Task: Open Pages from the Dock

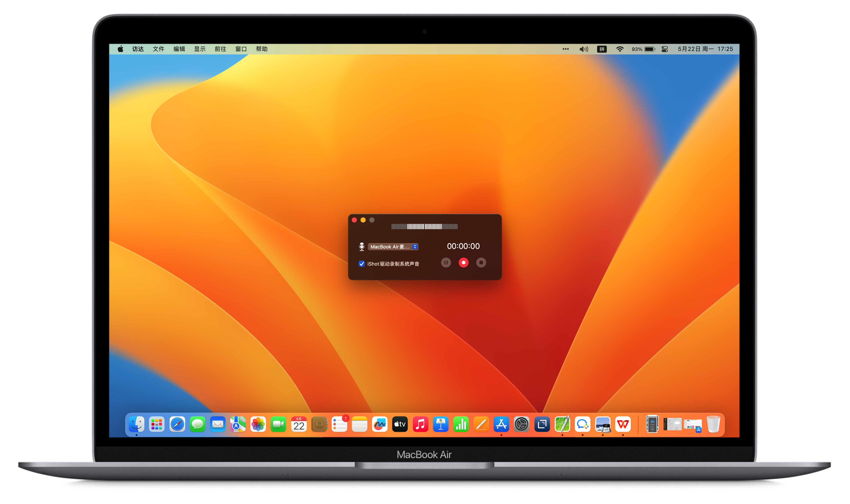Action: click(x=481, y=424)
